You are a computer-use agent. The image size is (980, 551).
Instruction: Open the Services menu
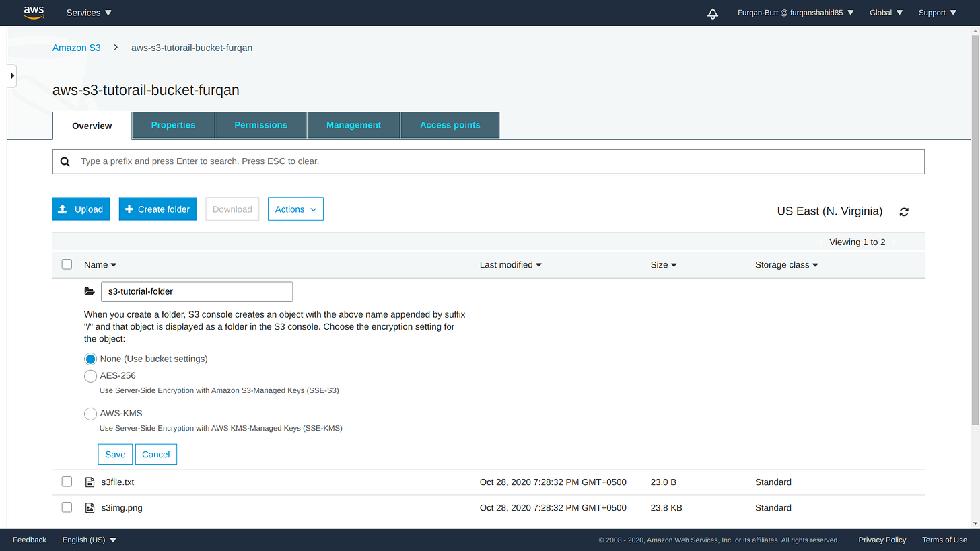click(x=87, y=12)
